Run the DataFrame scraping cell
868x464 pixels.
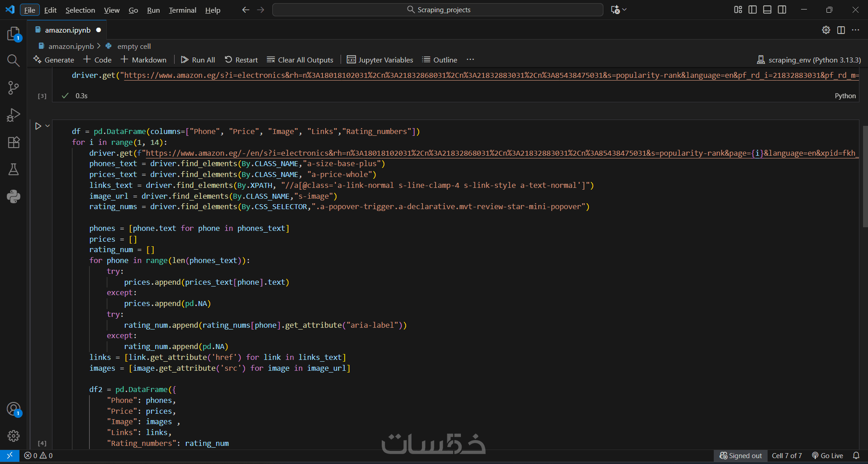click(38, 126)
